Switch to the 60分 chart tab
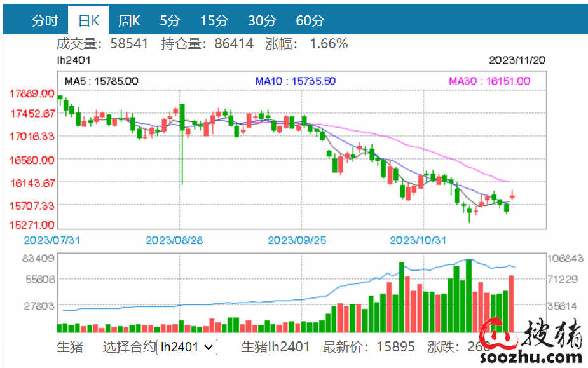The height and width of the screenshot is (368, 588). point(310,20)
